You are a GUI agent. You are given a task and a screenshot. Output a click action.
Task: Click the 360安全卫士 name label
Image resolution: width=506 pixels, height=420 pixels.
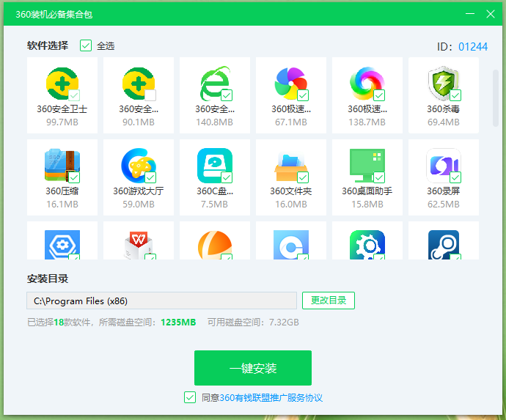(62, 109)
